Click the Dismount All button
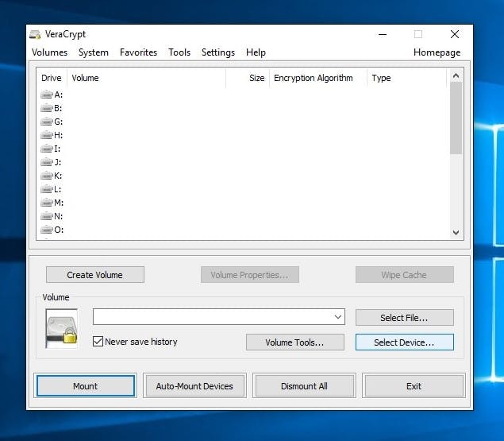Image resolution: width=504 pixels, height=441 pixels. (304, 386)
